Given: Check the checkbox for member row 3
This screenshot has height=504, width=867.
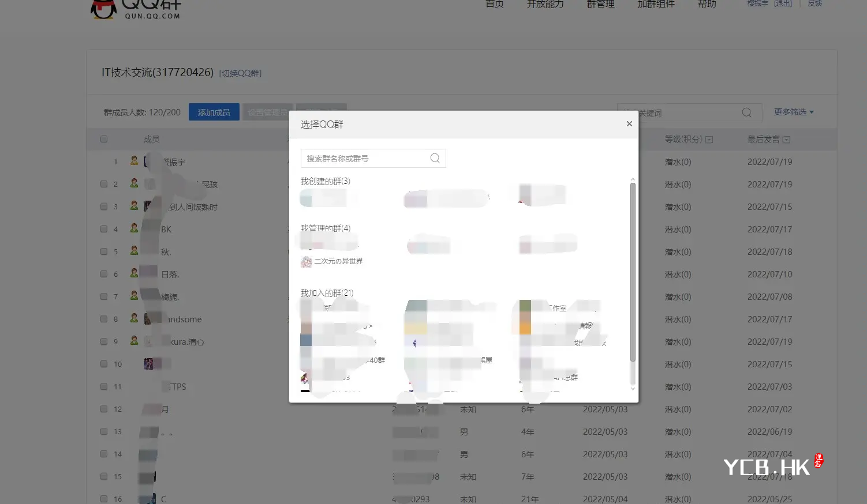Looking at the screenshot, I should 104,206.
